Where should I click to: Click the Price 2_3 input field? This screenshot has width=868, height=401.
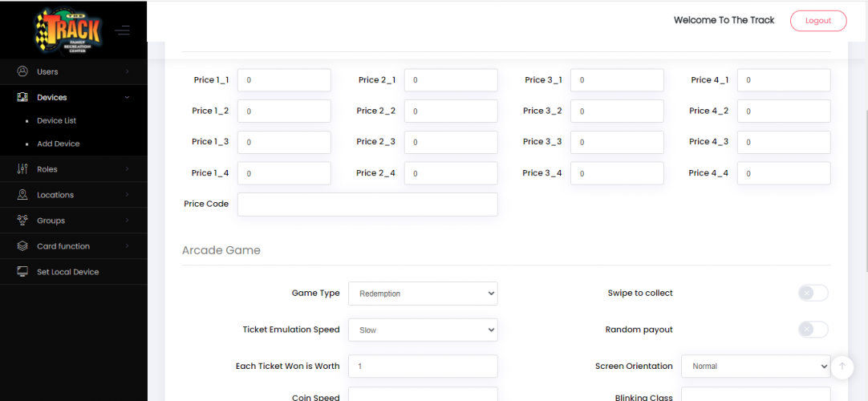tap(451, 142)
